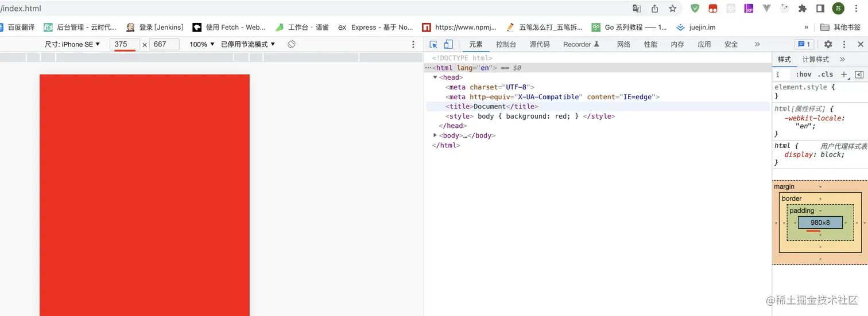
Task: Toggle the .cls element classes button
Action: (826, 75)
